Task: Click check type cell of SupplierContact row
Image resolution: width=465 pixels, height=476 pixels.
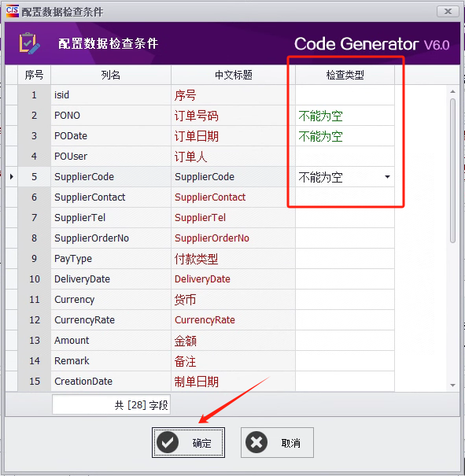Action: pyautogui.click(x=345, y=197)
